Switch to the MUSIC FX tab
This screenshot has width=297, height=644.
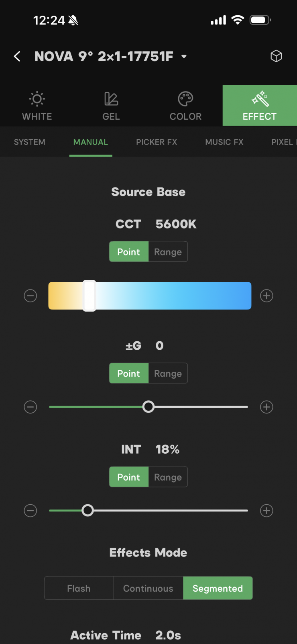(224, 142)
